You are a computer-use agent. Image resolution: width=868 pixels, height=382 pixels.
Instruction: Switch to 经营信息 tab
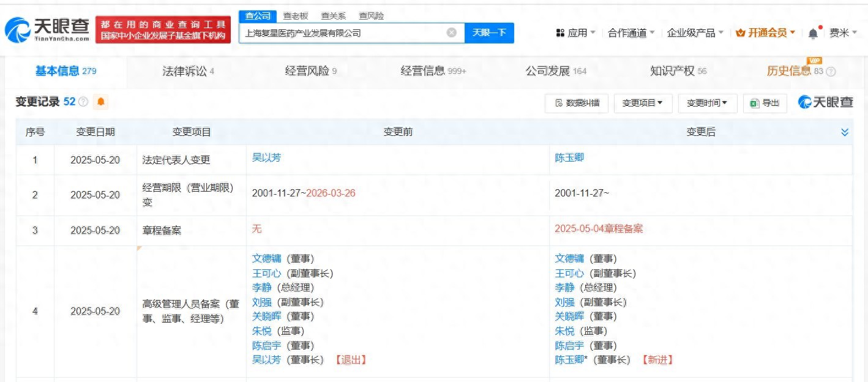(x=433, y=71)
